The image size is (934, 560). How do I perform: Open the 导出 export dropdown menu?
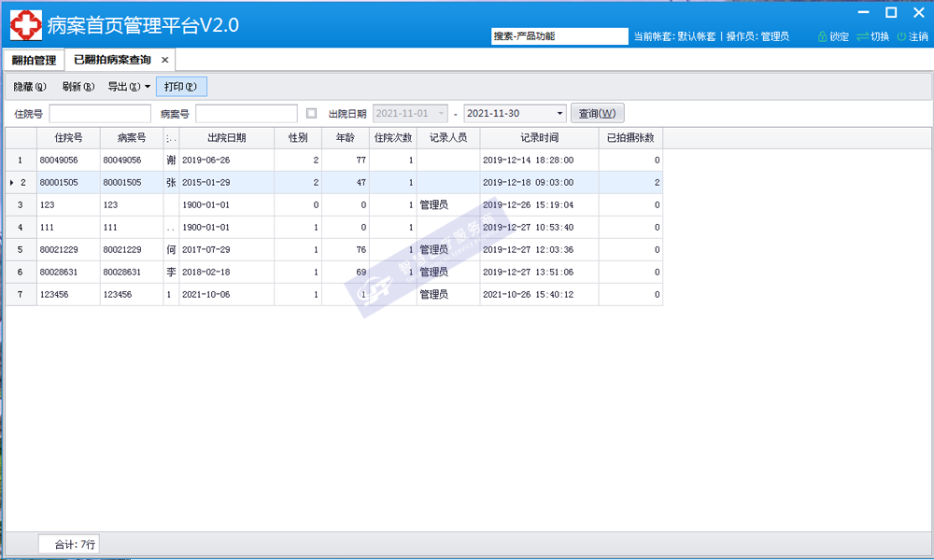click(129, 87)
